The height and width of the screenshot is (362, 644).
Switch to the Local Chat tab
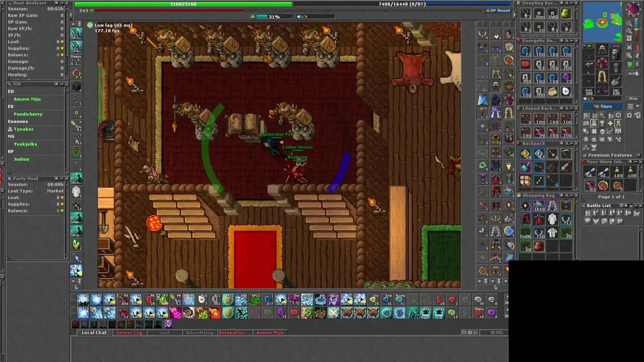(x=94, y=332)
